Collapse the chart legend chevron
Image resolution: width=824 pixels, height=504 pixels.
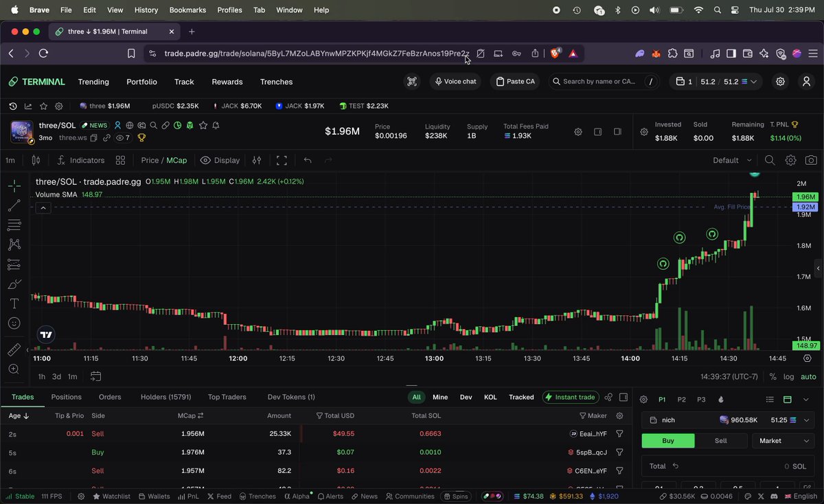tap(43, 207)
